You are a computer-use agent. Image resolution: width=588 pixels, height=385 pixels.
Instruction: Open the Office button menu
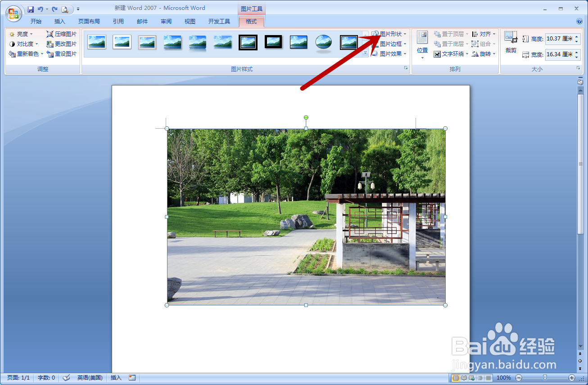[x=14, y=13]
